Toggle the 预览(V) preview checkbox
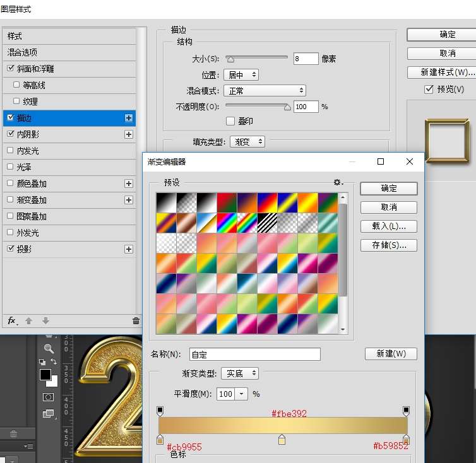Screen dimensions: 476x463 (x=429, y=90)
